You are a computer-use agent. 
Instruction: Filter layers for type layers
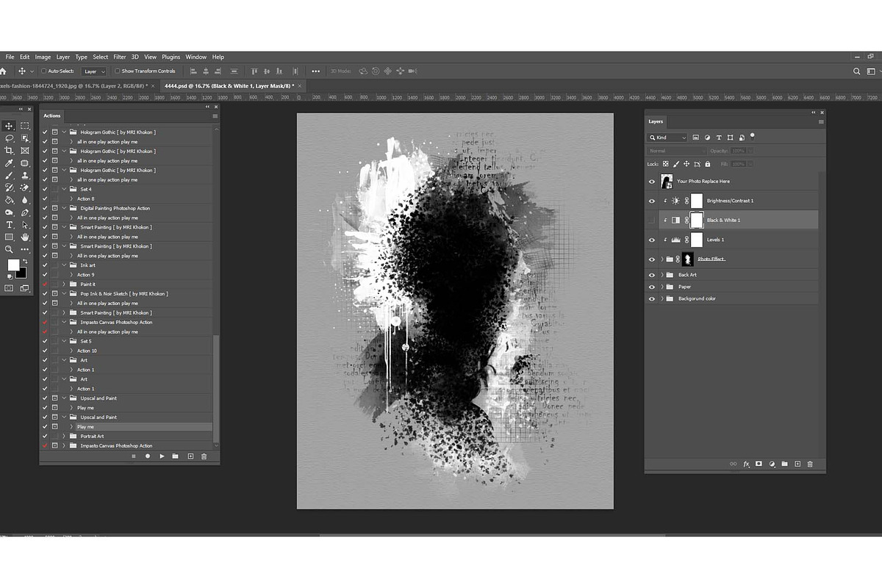[x=719, y=137]
